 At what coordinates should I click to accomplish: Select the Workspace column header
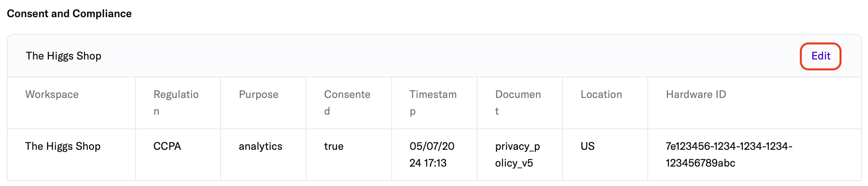click(x=52, y=95)
